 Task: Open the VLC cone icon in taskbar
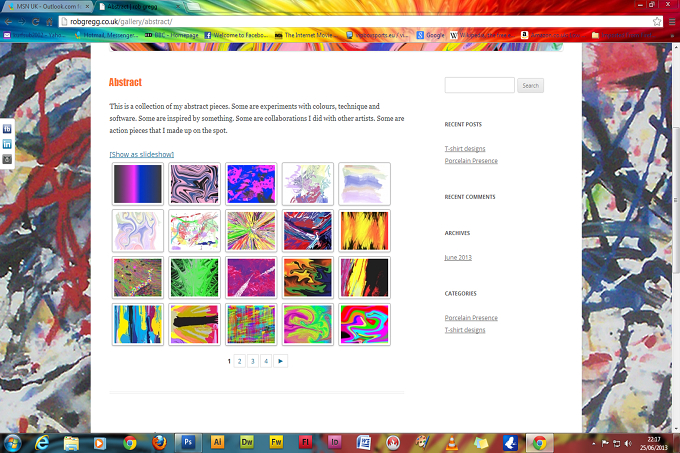(451, 443)
